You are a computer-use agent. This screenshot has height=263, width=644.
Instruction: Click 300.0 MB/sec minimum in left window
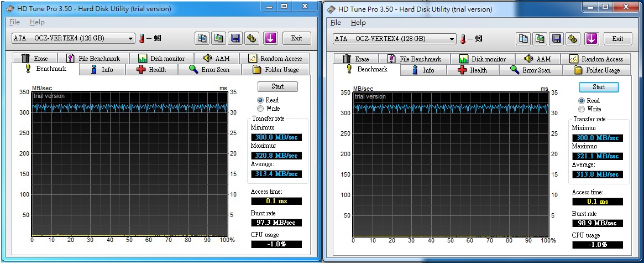pos(276,137)
